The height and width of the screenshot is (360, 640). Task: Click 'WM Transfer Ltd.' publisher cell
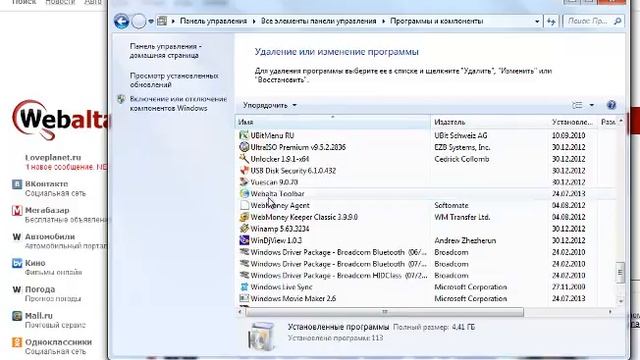coord(462,217)
